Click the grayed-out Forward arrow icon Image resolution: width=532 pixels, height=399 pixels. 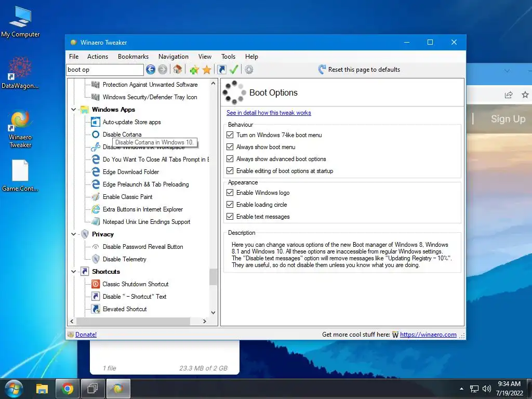163,70
